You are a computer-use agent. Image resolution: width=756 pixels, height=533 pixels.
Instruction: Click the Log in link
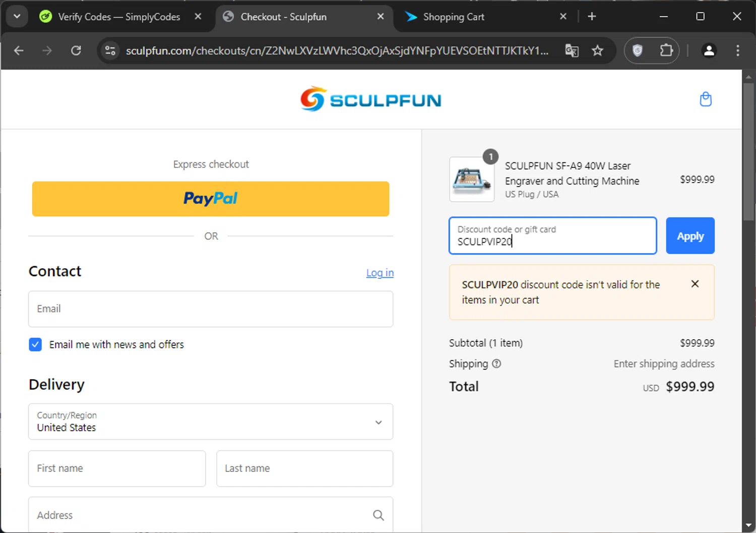tap(380, 273)
